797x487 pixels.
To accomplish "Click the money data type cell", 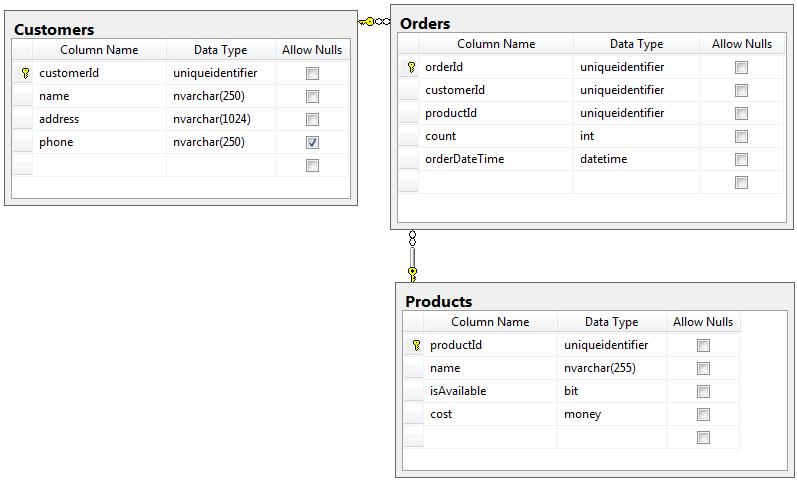I will coord(611,414).
